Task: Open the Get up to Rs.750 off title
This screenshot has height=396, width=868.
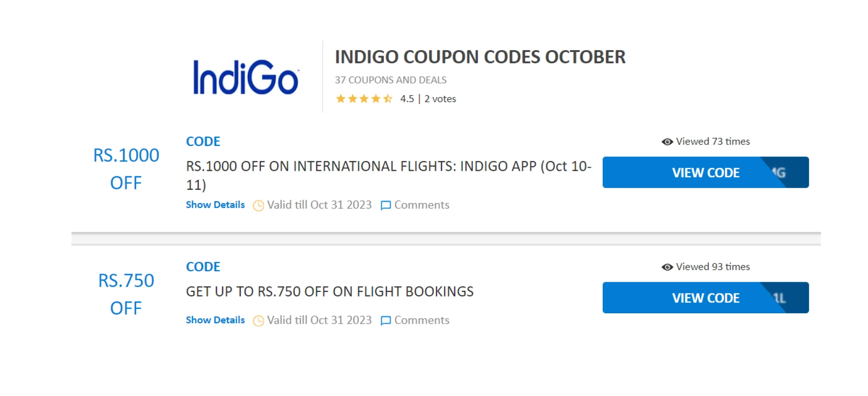Action: (x=330, y=292)
